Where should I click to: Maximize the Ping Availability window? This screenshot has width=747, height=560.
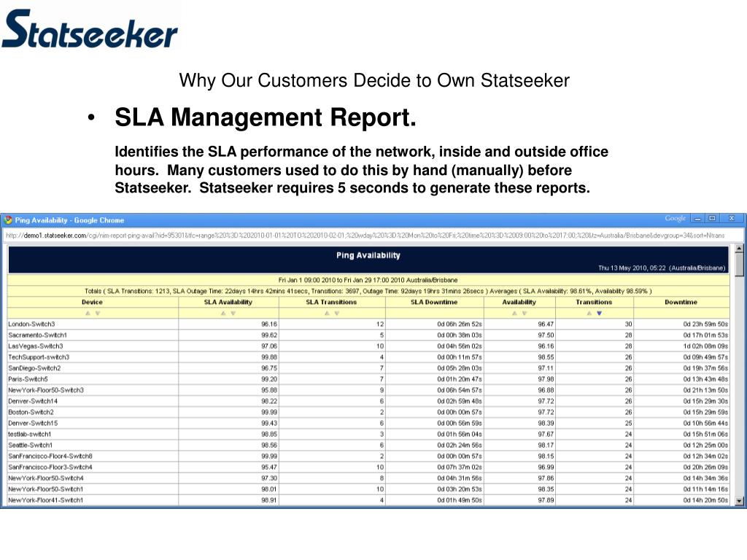click(712, 219)
